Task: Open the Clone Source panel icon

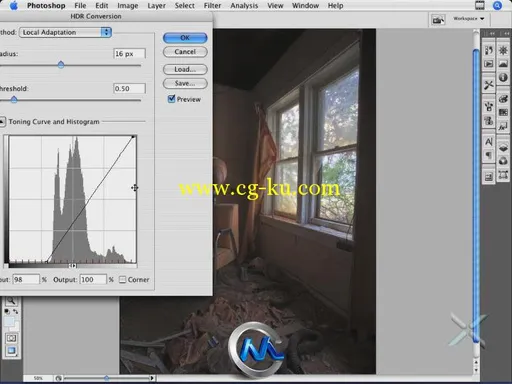Action: 489,120
